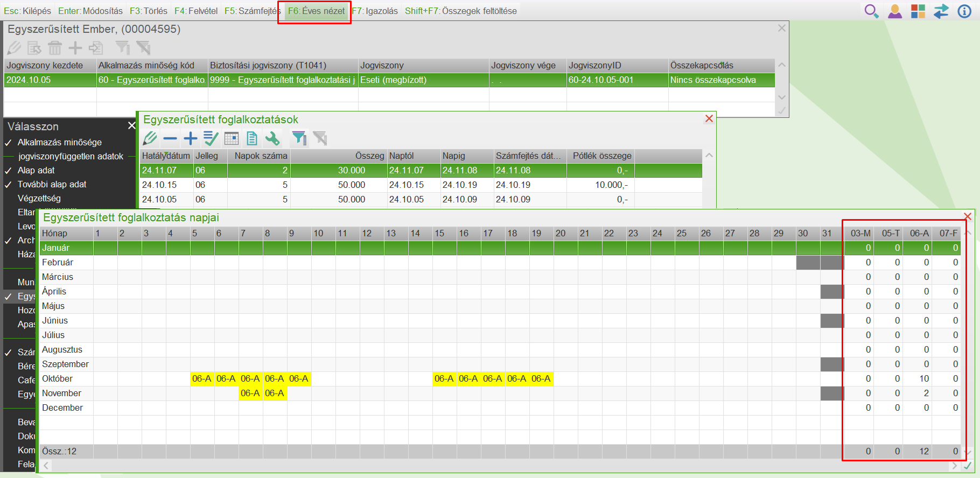Click the user profile icon
This screenshot has width=980, height=478.
[895, 11]
